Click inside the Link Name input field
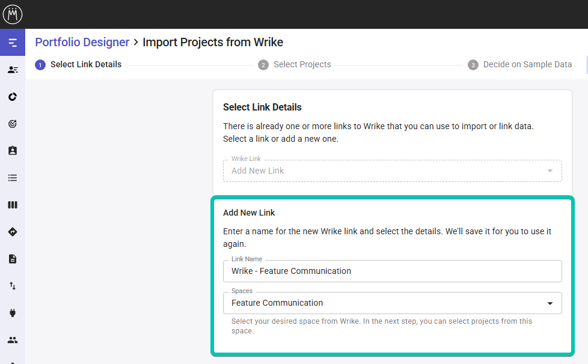588x364 pixels. click(x=392, y=271)
